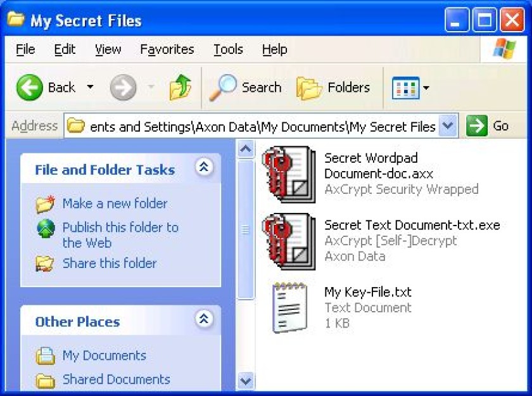Screen dimensions: 532x396
Task: Open the Edit menu
Action: 65,49
